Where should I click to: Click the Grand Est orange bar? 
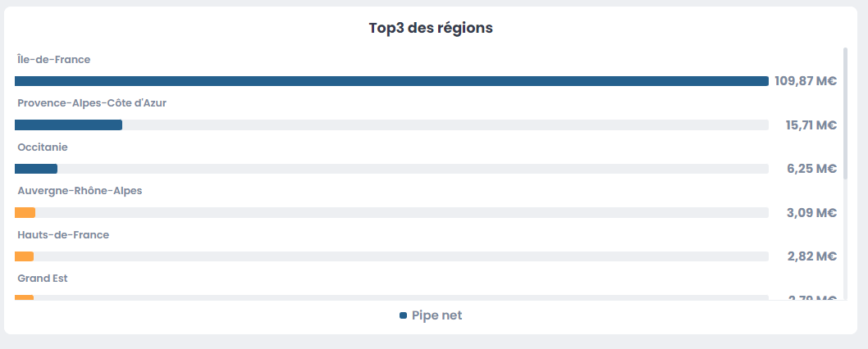24,297
